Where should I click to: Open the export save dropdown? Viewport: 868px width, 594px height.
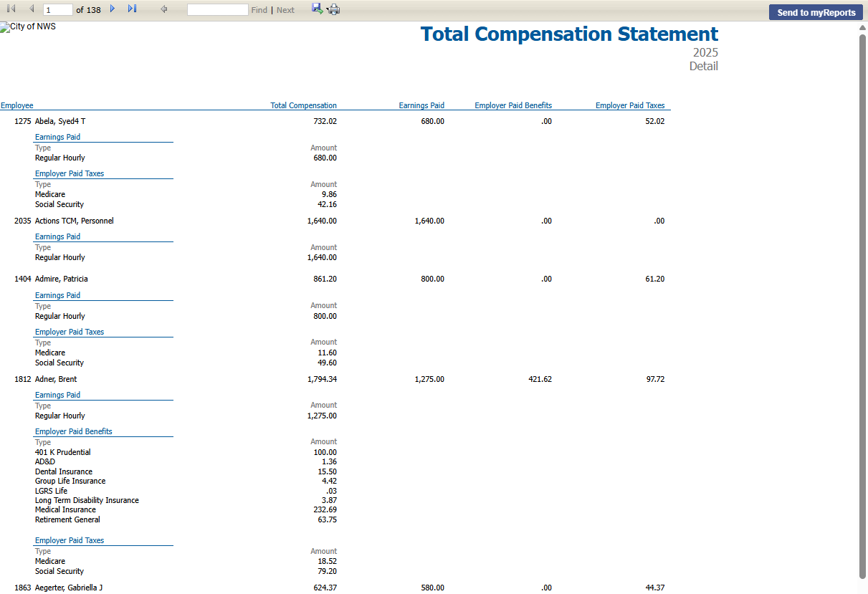[x=317, y=9]
